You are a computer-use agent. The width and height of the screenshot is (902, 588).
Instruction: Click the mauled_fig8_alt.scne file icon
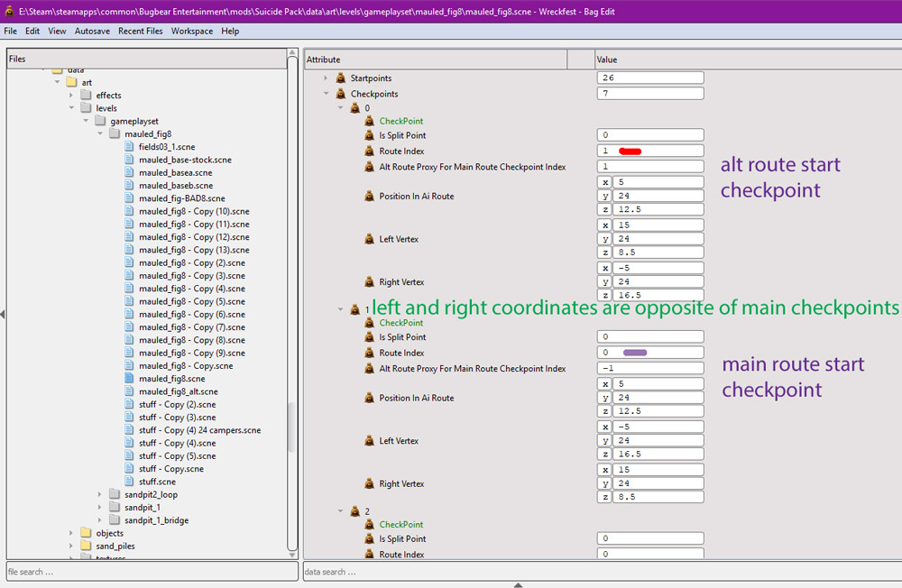tap(129, 391)
